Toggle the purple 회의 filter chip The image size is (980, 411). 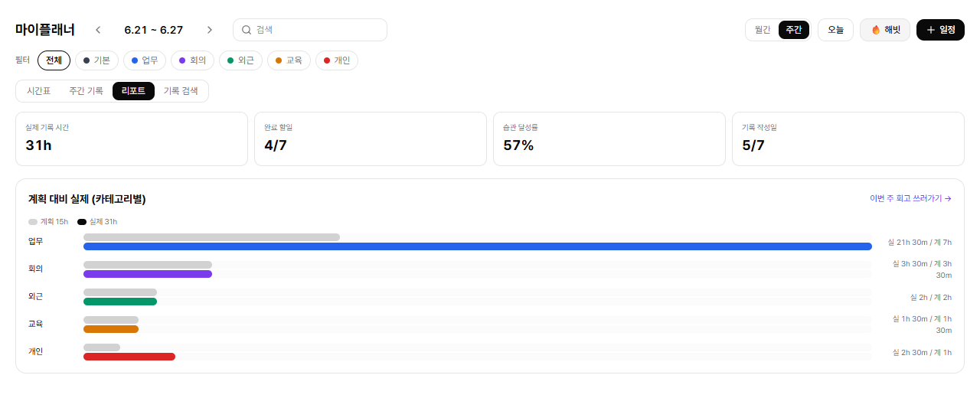[x=192, y=60]
